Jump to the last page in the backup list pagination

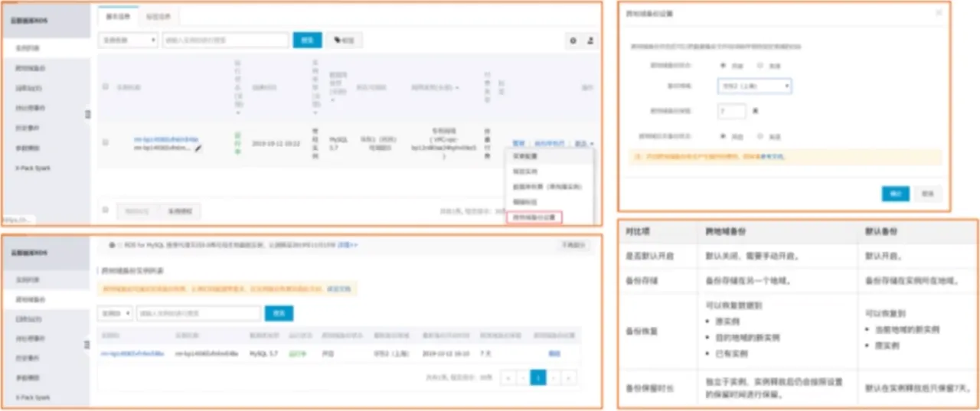[x=570, y=377]
